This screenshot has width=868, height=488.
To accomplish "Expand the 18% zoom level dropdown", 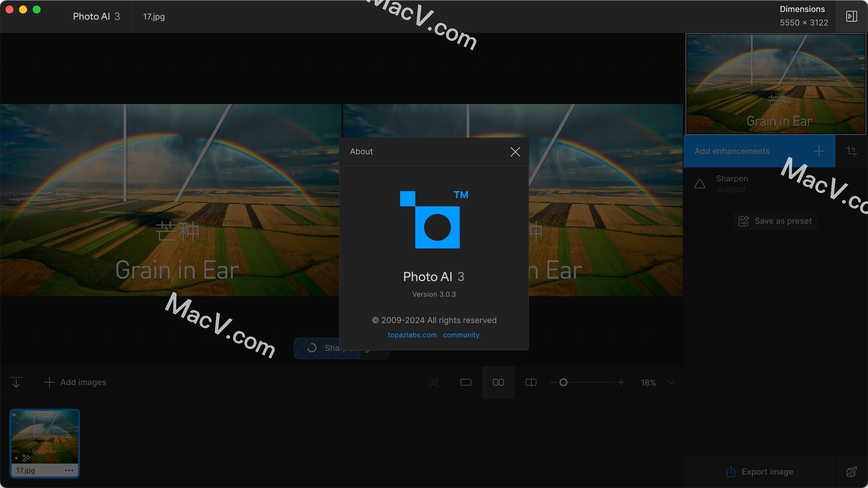I will tap(671, 383).
